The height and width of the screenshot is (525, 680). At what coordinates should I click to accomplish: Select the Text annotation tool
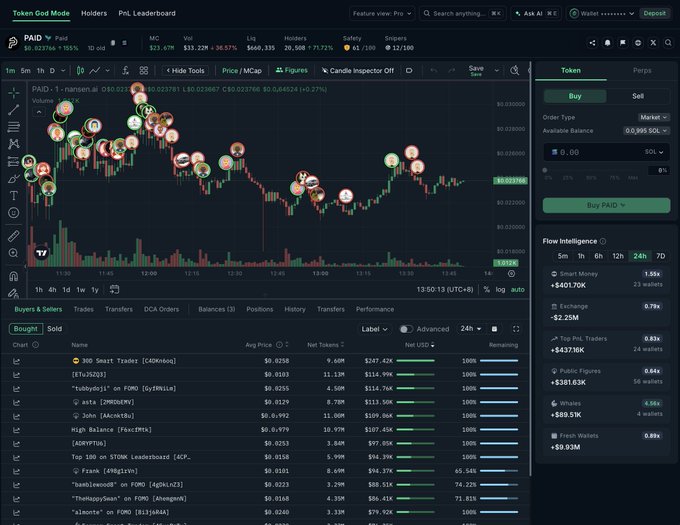(x=13, y=196)
